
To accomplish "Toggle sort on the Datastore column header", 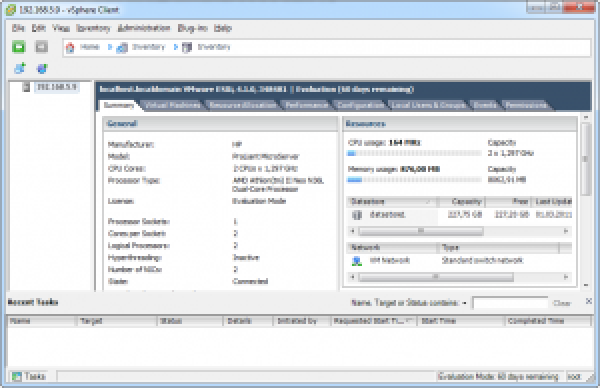I will coord(392,201).
